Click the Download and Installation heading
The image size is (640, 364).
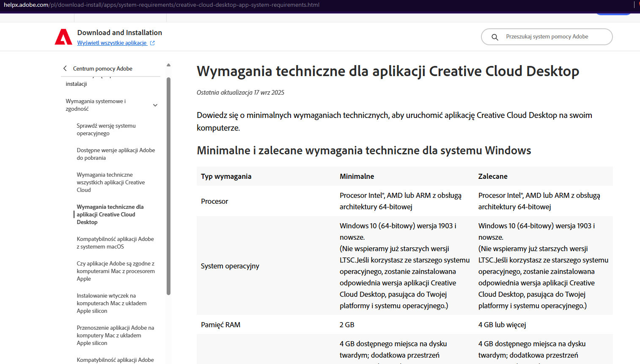tap(119, 33)
